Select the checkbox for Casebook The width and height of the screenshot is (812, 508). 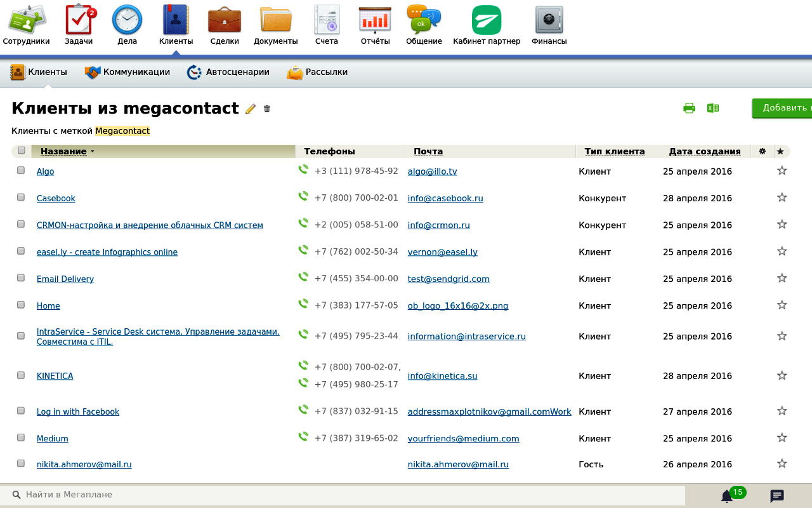point(21,197)
